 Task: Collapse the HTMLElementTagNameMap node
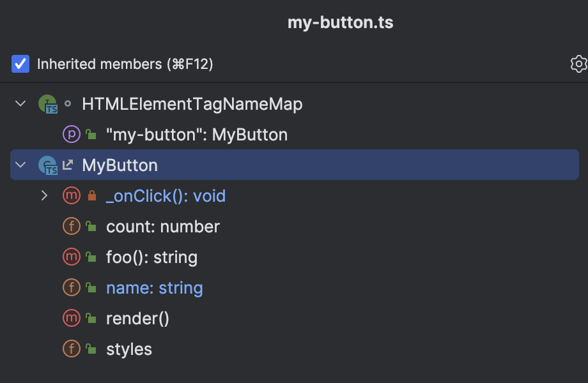20,104
